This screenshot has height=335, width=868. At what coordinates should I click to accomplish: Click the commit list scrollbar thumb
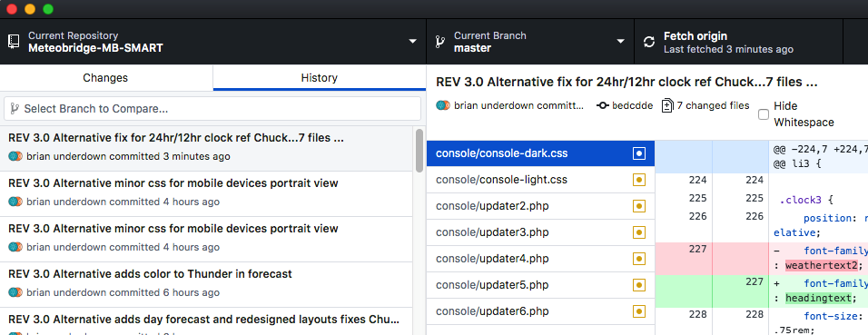419,150
